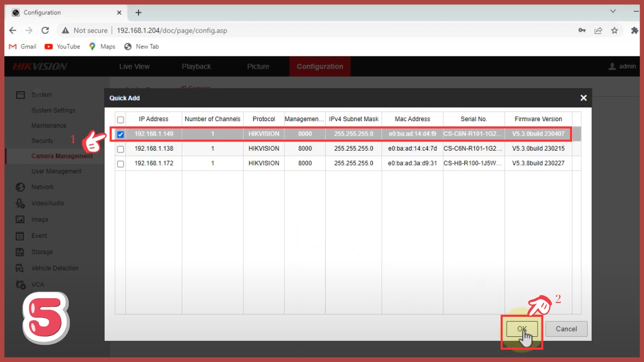View the Not secure site information

[x=85, y=31]
